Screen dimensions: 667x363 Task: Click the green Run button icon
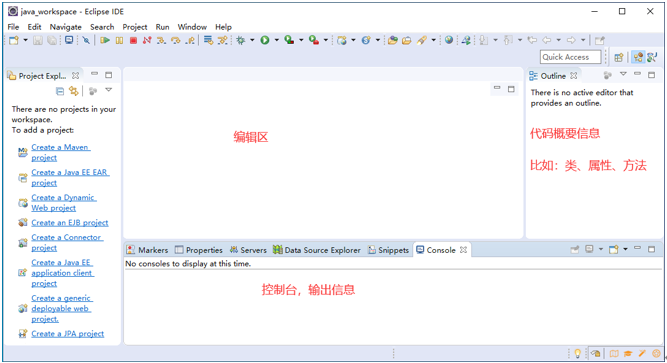(265, 40)
